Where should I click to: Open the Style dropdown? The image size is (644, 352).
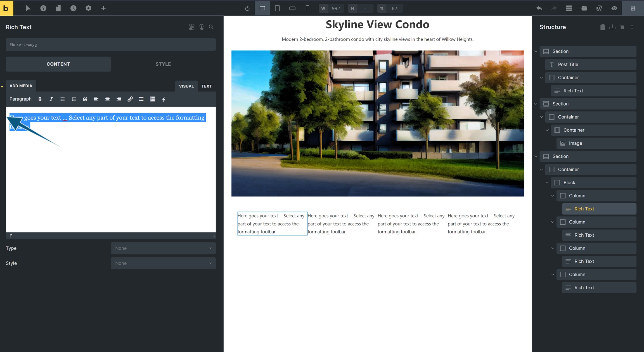click(163, 263)
